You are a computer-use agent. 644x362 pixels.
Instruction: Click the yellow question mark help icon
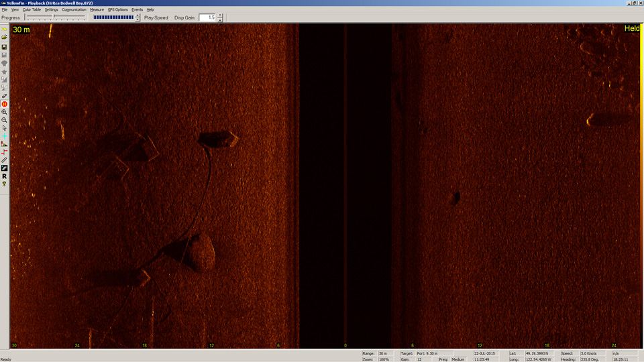pos(4,184)
